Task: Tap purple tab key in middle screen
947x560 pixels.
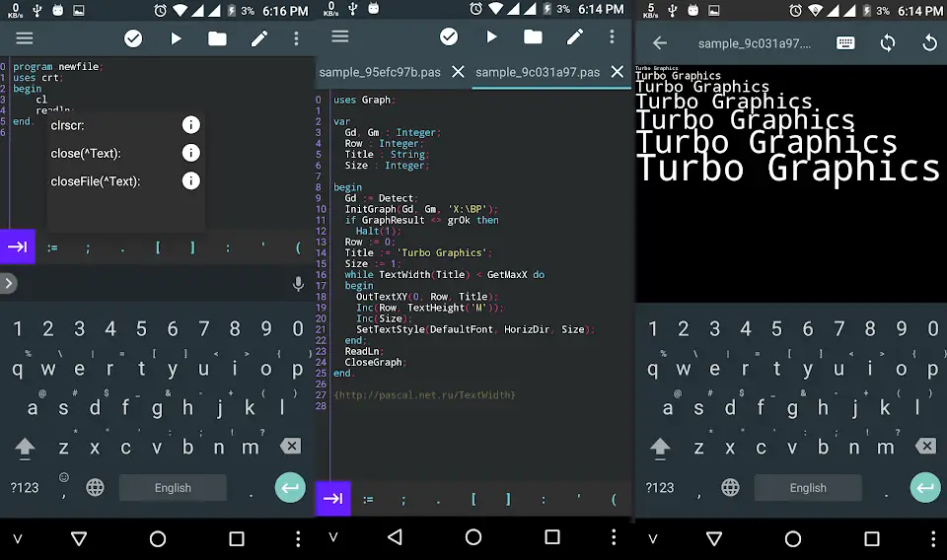Action: pyautogui.click(x=332, y=499)
